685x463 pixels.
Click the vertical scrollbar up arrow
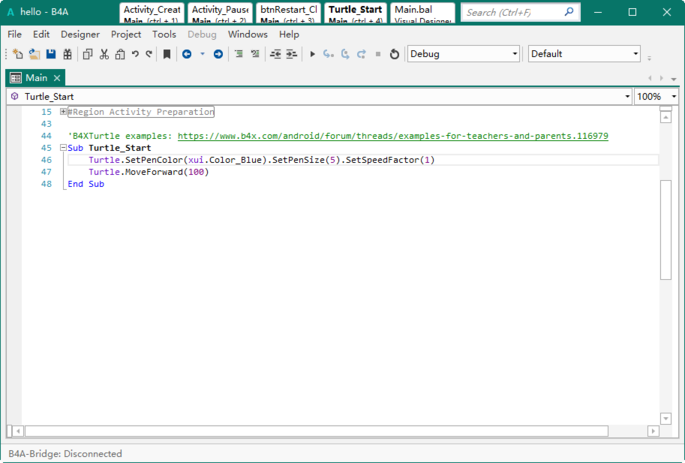pos(666,117)
